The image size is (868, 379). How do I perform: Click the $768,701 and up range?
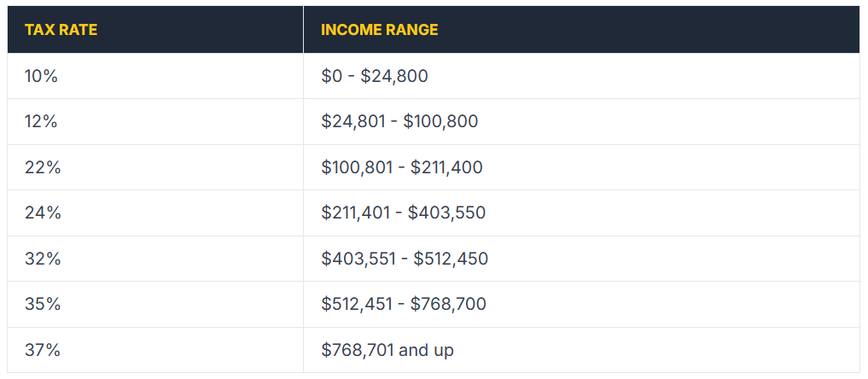[387, 350]
